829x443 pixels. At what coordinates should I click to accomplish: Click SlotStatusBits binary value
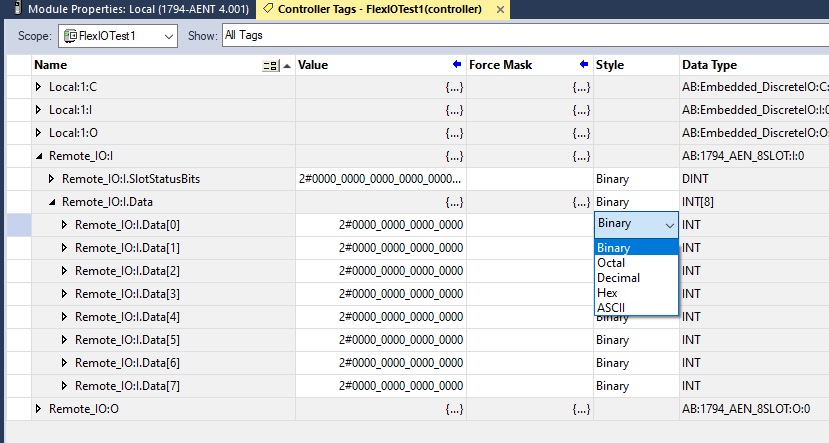pyautogui.click(x=381, y=179)
